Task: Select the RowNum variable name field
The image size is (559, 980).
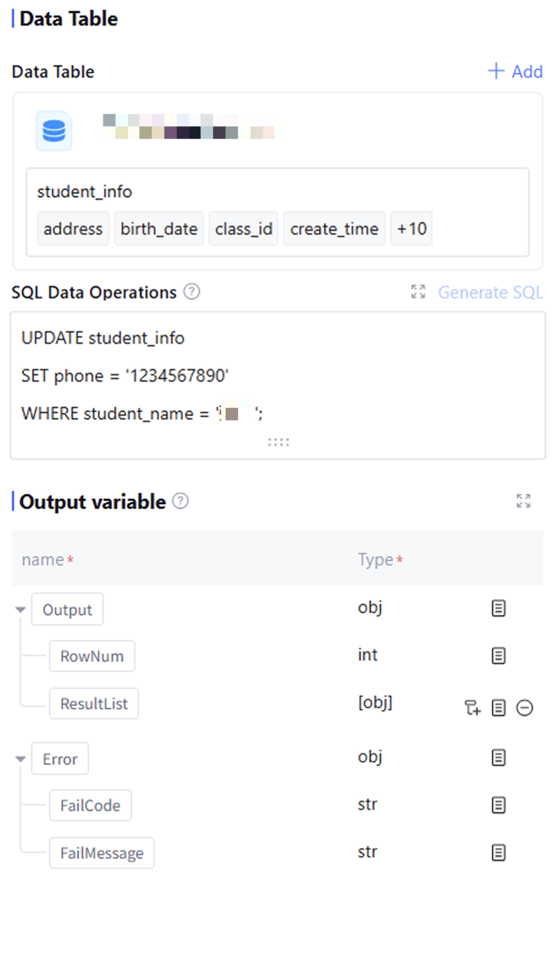Action: (92, 656)
